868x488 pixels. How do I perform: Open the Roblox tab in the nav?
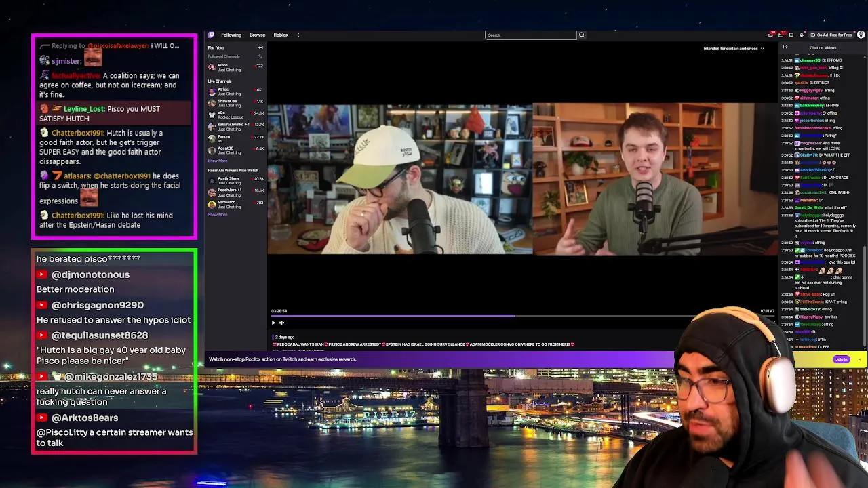point(281,35)
